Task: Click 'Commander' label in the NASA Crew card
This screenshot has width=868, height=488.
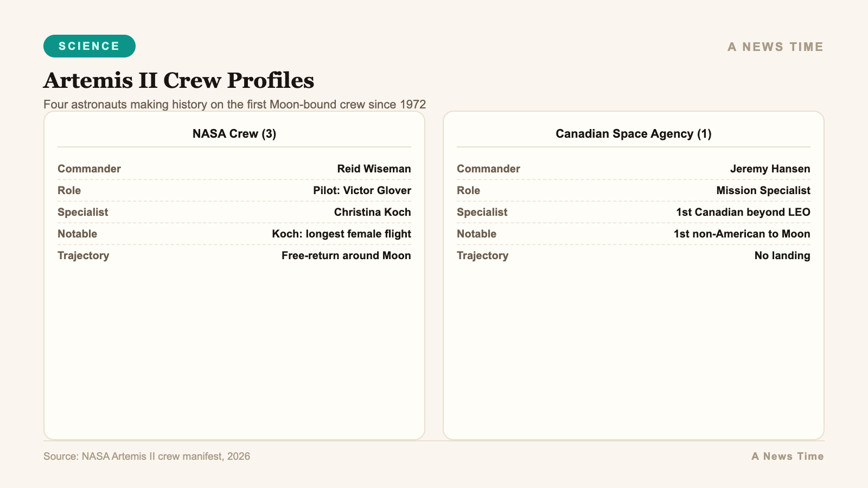Action: pyautogui.click(x=89, y=169)
